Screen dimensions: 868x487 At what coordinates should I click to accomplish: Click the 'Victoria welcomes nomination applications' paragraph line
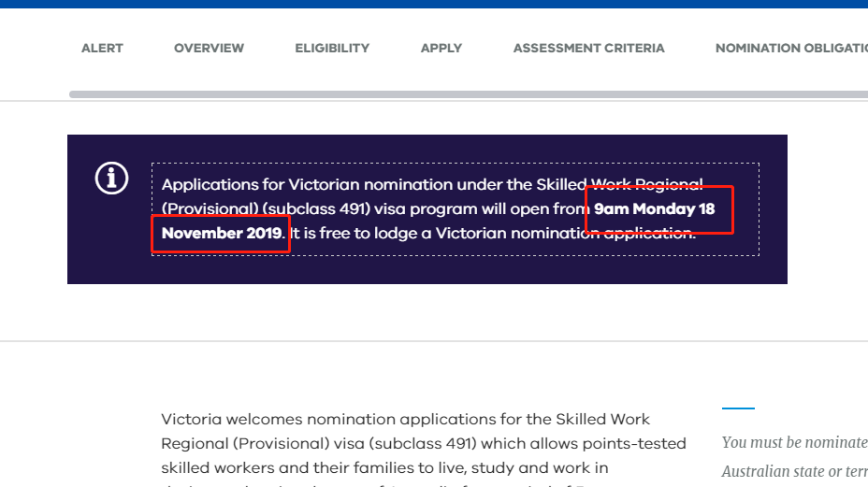click(405, 419)
